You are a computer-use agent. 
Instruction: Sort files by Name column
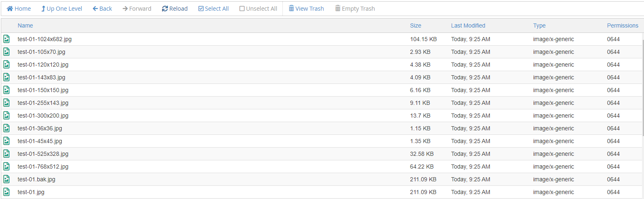click(25, 25)
